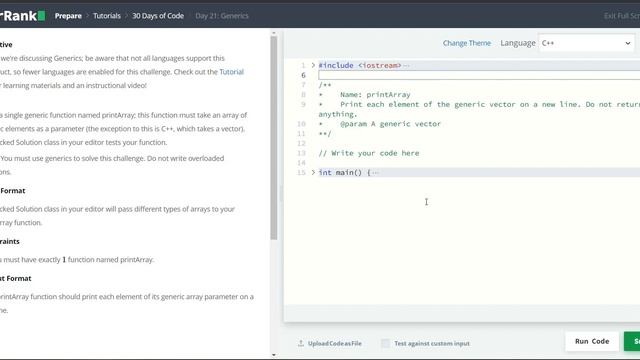
Task: Click line number 13 in the gutter
Action: point(301,153)
